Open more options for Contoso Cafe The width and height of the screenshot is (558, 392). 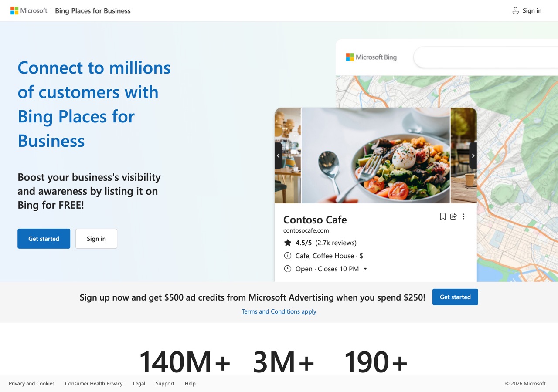(x=464, y=216)
